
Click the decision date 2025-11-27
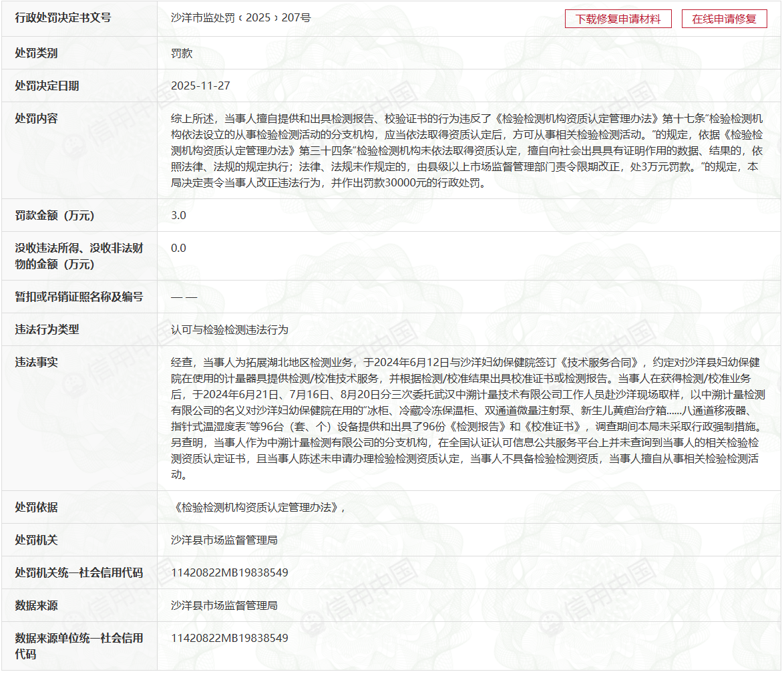coord(200,86)
